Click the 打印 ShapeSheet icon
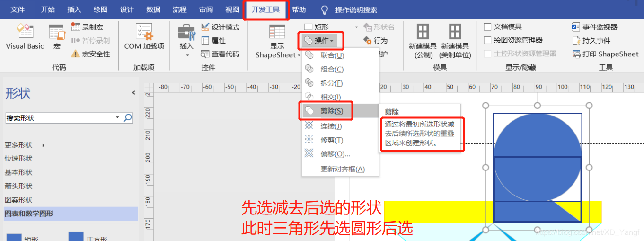This screenshot has height=241, width=644. pyautogui.click(x=576, y=54)
